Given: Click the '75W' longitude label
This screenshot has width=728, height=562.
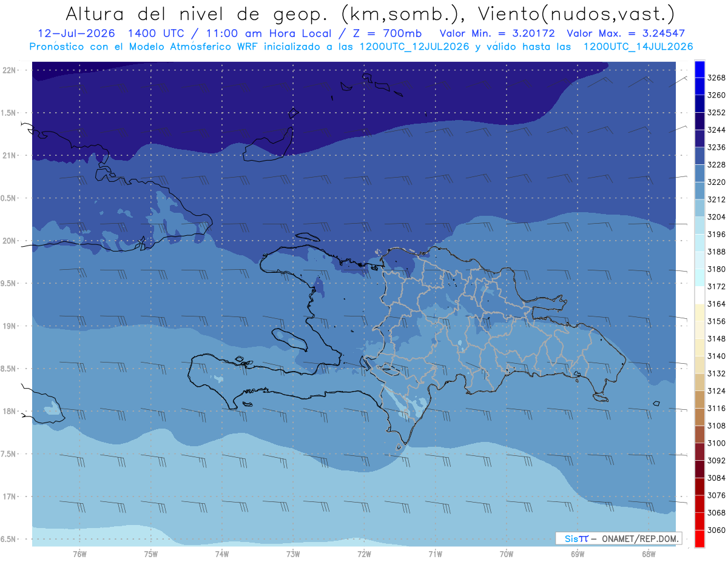Looking at the screenshot, I should (151, 554).
